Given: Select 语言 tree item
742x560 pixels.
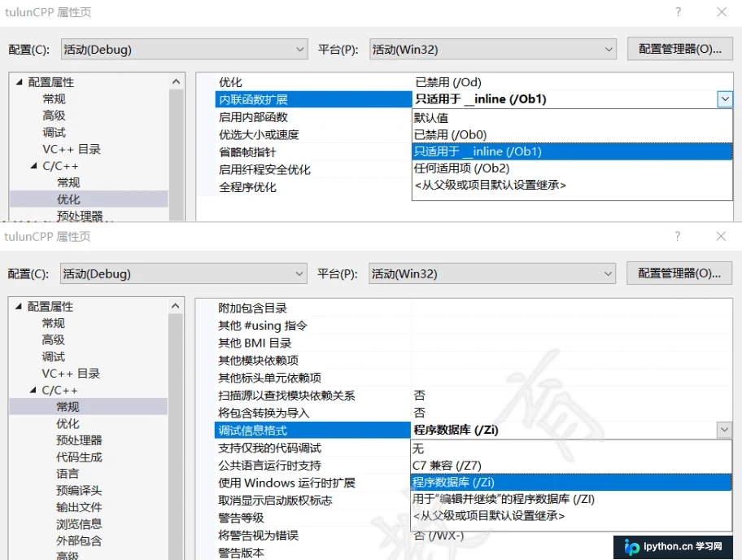Looking at the screenshot, I should pyautogui.click(x=68, y=474).
